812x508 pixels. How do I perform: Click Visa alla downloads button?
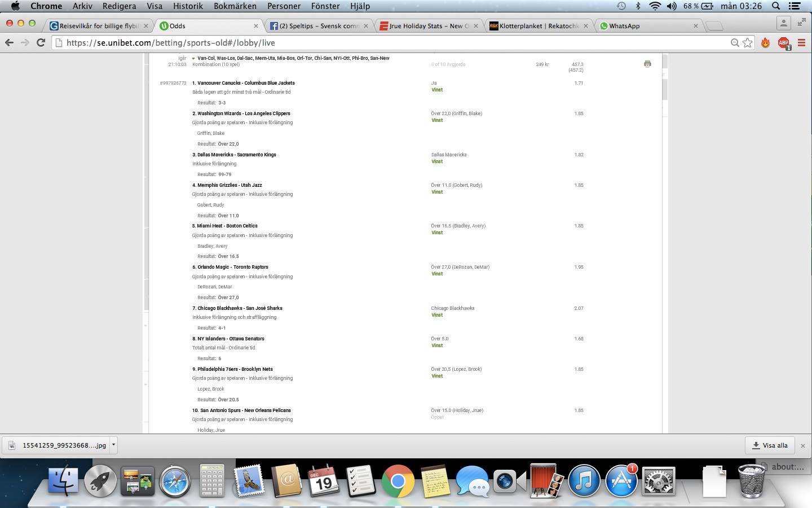[770, 445]
